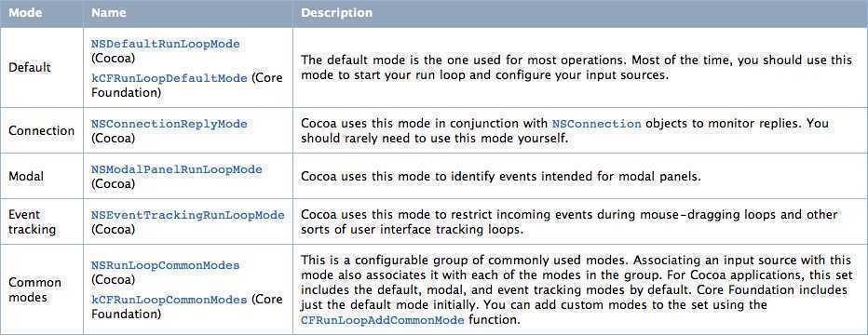The width and height of the screenshot is (868, 335).
Task: Open the kCFRunLoopCommonModes link
Action: coord(170,300)
